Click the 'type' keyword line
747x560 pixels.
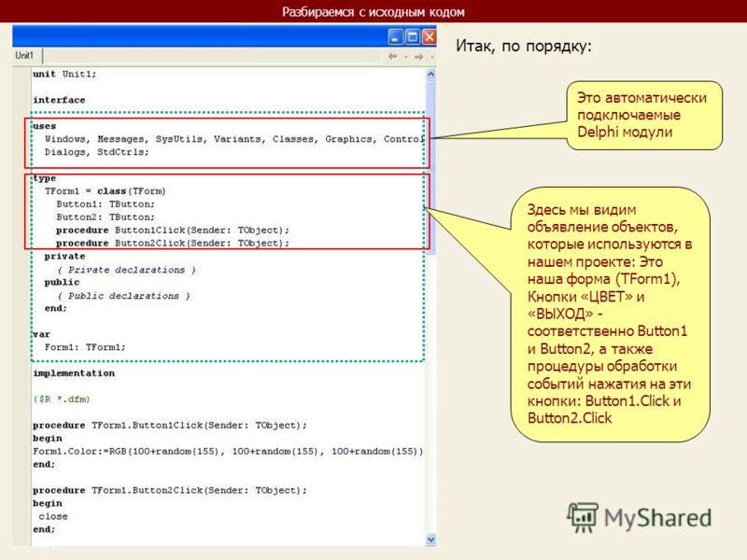[x=44, y=178]
